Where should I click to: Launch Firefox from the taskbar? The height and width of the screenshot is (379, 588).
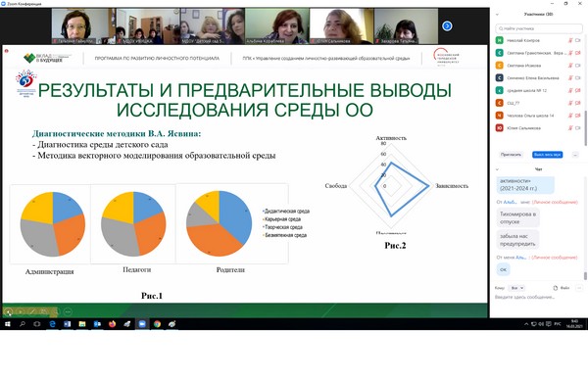tap(112, 324)
